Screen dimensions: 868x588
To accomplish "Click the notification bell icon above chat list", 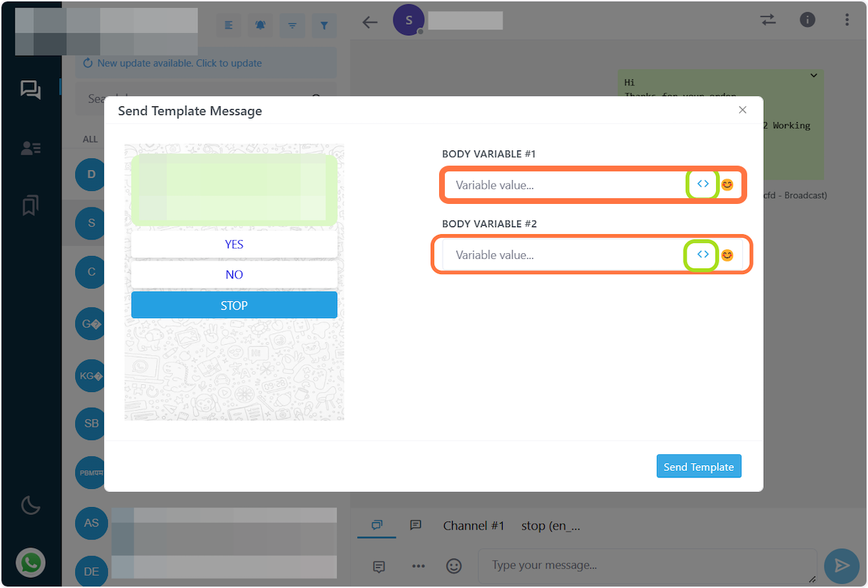I will pos(260,25).
